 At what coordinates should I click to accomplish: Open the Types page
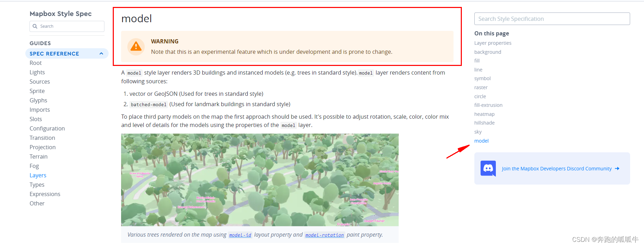[37, 185]
